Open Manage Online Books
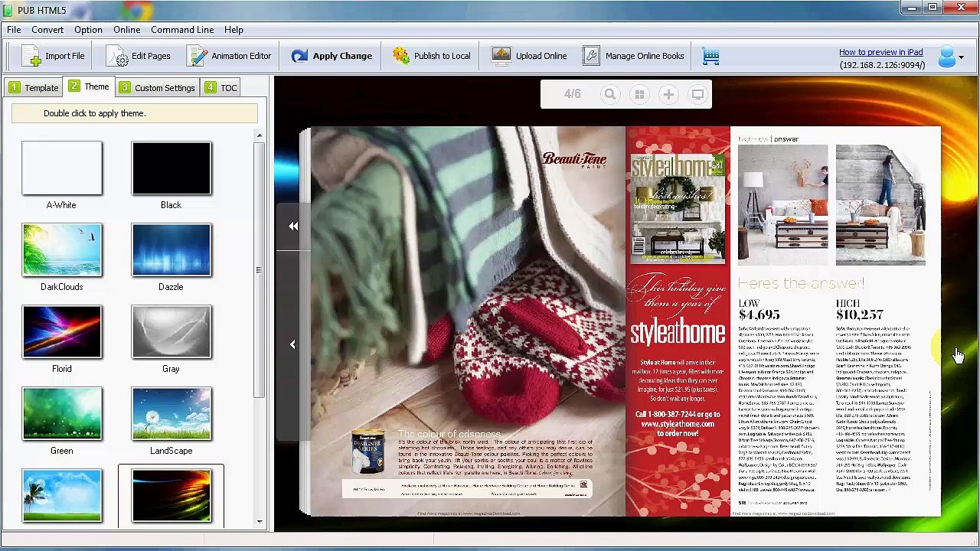The image size is (980, 551). 633,56
